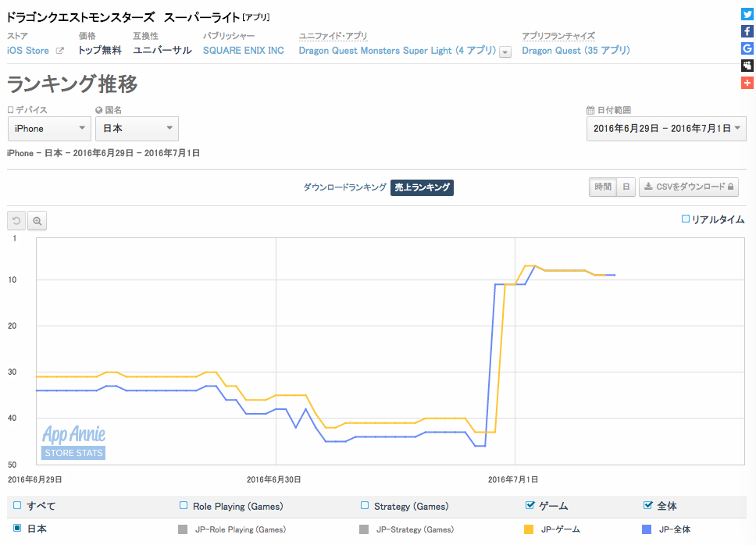The width and height of the screenshot is (756, 545).
Task: Check the Role Playing (Games) checkbox
Action: coord(184,505)
